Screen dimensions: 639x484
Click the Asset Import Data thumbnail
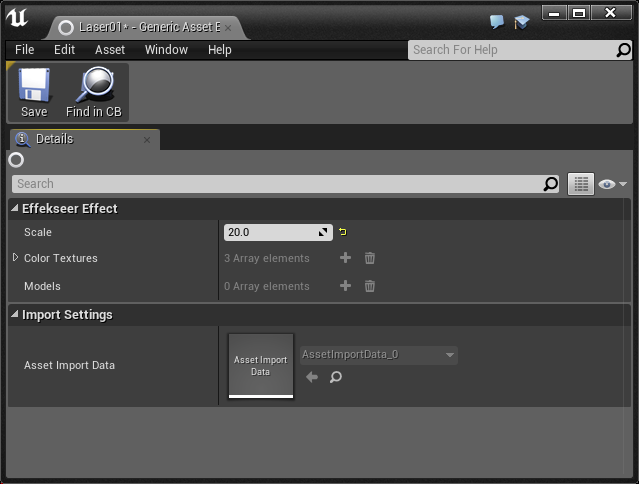point(261,366)
